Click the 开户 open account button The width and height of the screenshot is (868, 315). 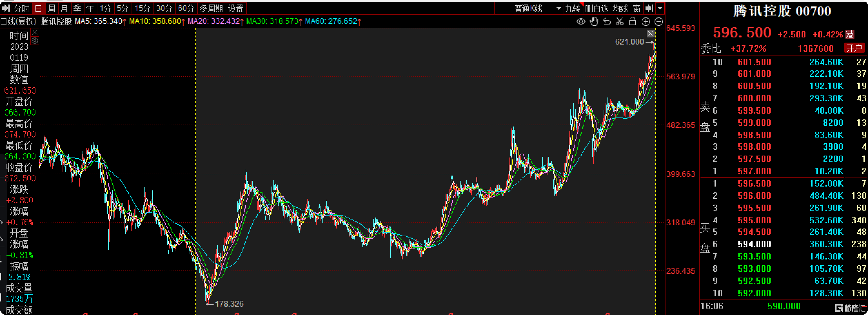(x=854, y=48)
